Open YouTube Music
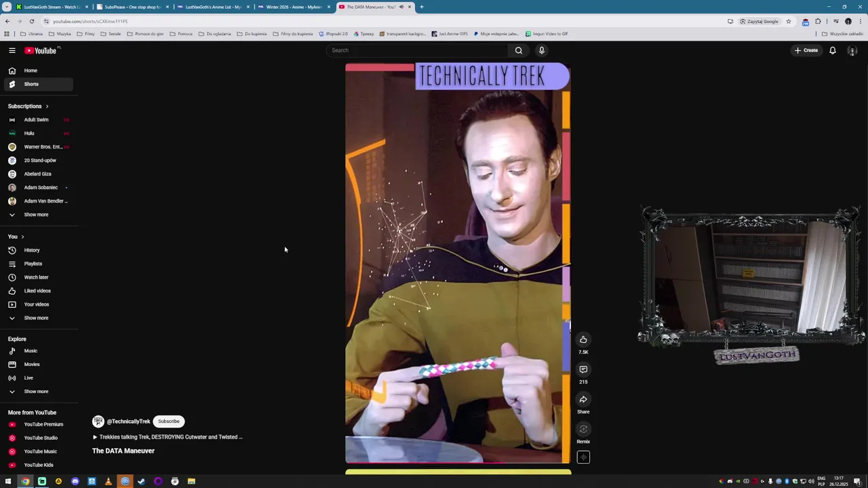This screenshot has width=868, height=488. coord(38,451)
